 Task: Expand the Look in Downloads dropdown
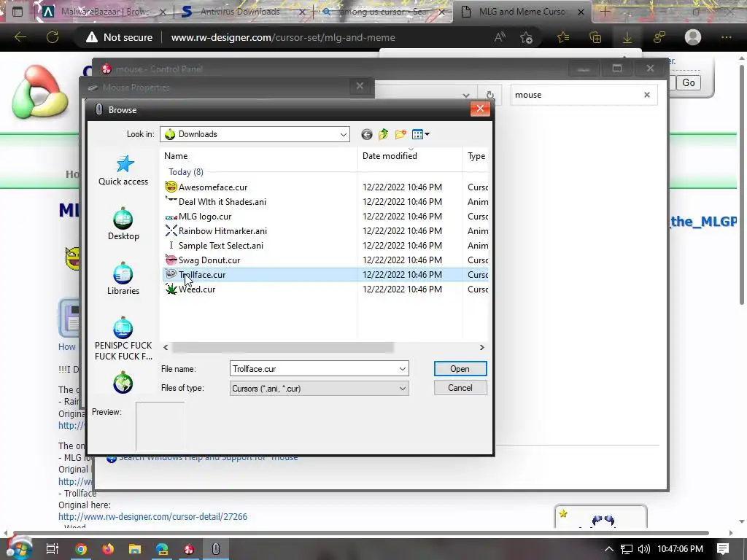click(x=343, y=134)
